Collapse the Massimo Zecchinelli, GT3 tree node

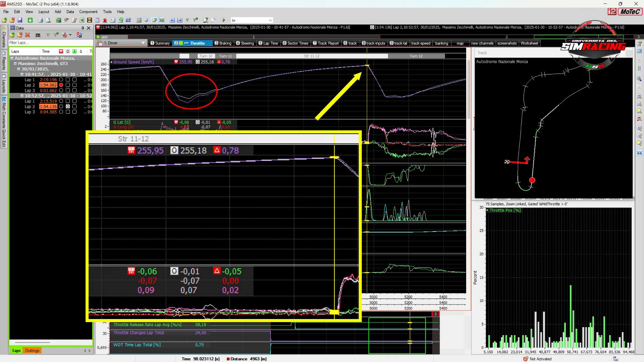[x=15, y=63]
